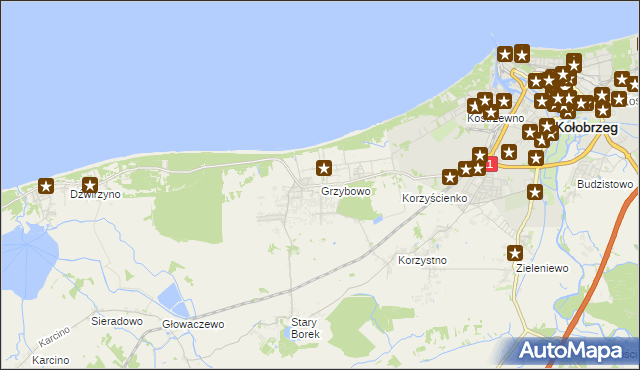Select the right star marker at the harbor entrance
This screenshot has height=370, width=640.
[522, 54]
